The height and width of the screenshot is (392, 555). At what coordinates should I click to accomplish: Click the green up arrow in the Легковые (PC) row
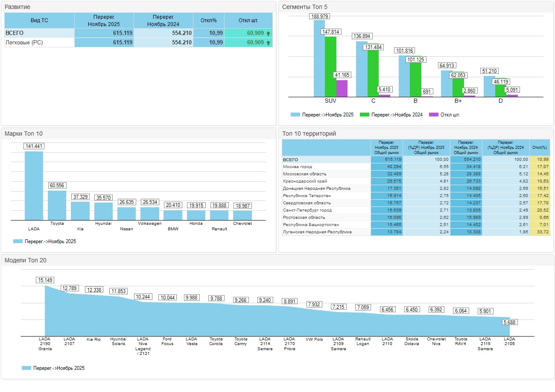pyautogui.click(x=268, y=43)
